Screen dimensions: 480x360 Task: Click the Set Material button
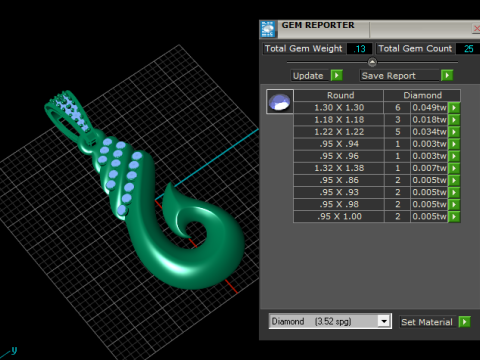(x=427, y=322)
